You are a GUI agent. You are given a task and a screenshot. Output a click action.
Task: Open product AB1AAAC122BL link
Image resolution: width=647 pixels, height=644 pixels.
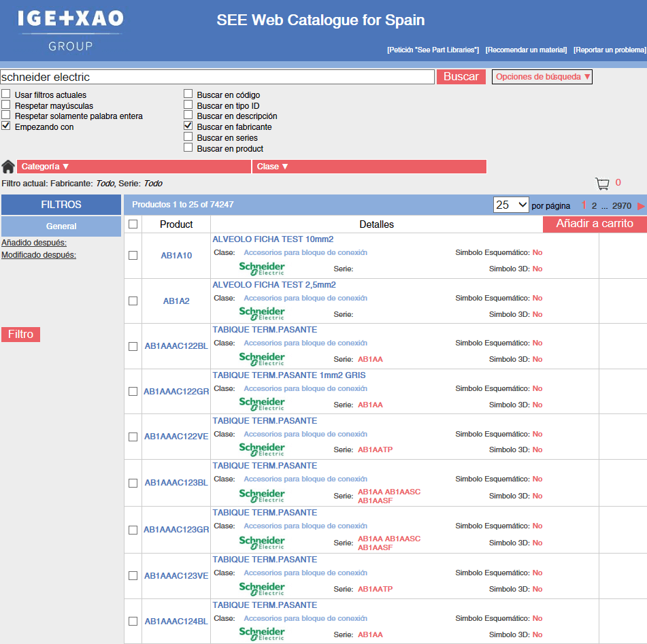176,346
